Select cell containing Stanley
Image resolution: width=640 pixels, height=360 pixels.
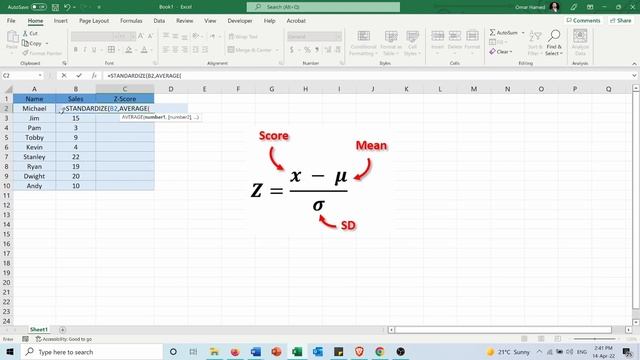click(x=34, y=157)
